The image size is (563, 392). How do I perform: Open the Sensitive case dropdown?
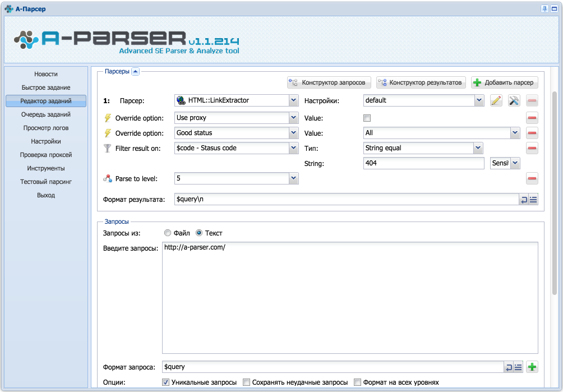point(515,163)
